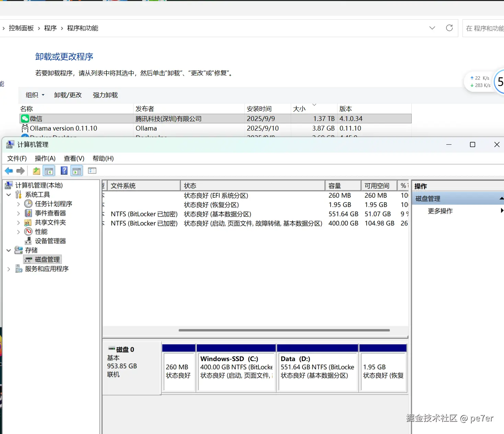Viewport: 504px width, 434px height.
Task: Sort programs by the 大小 column arrow
Action: click(314, 105)
